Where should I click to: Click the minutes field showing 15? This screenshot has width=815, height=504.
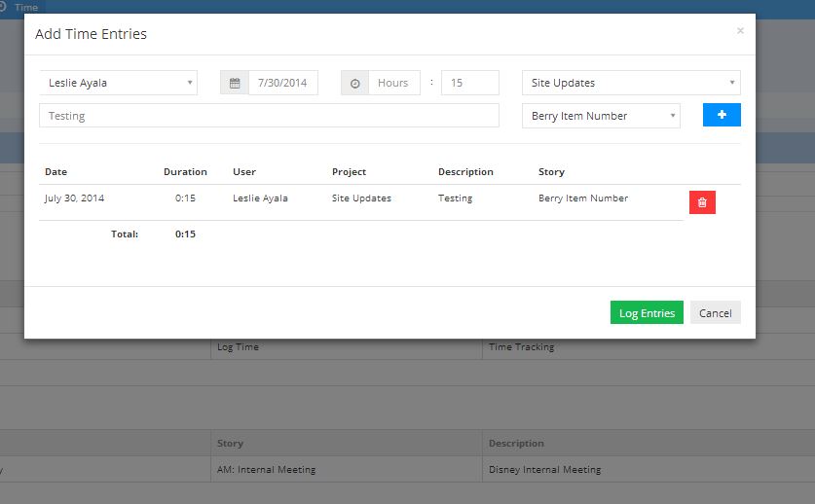click(469, 83)
